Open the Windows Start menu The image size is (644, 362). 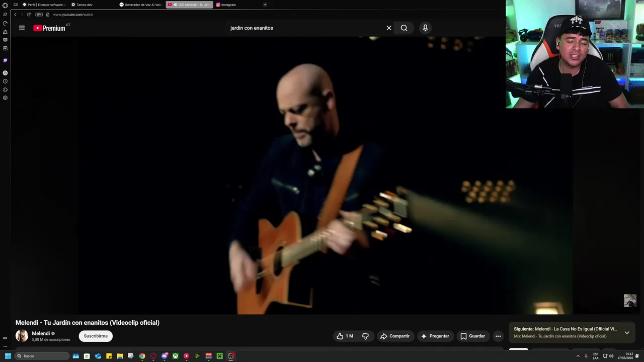click(8, 356)
